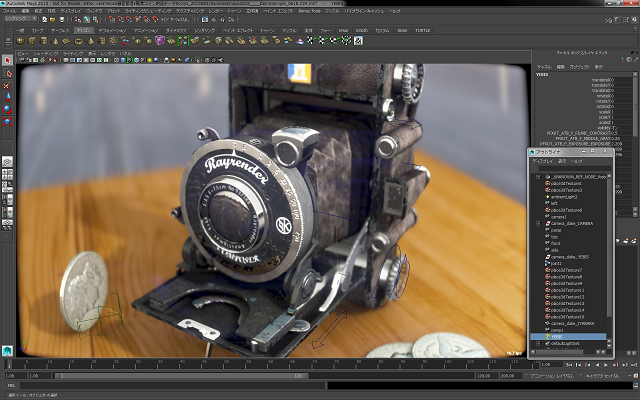
Task: Click the open scene folder icon
Action: pyautogui.click(x=53, y=19)
